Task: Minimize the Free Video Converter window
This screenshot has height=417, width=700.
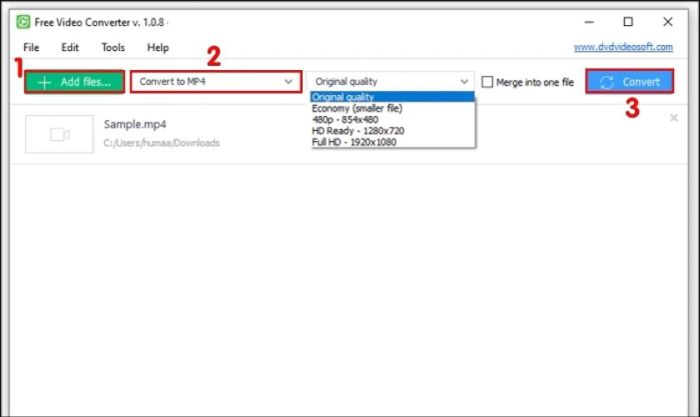Action: coord(589,22)
